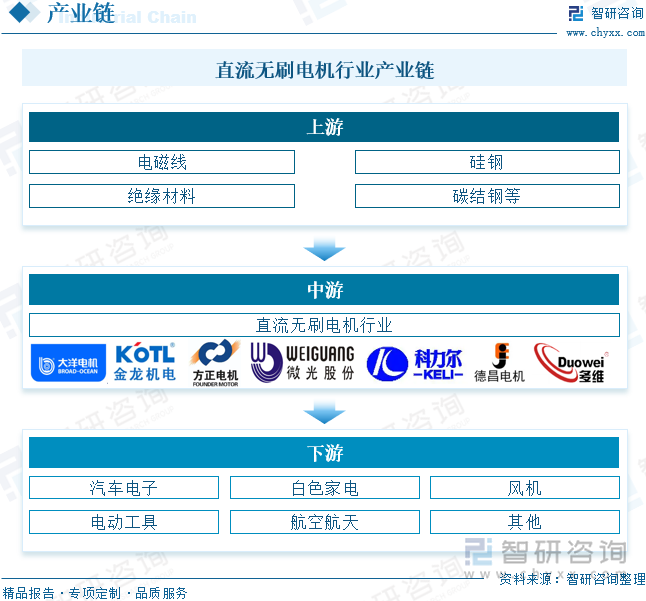
Task: Click the title 直流无刷电机行业产业链
Action: tap(325, 70)
